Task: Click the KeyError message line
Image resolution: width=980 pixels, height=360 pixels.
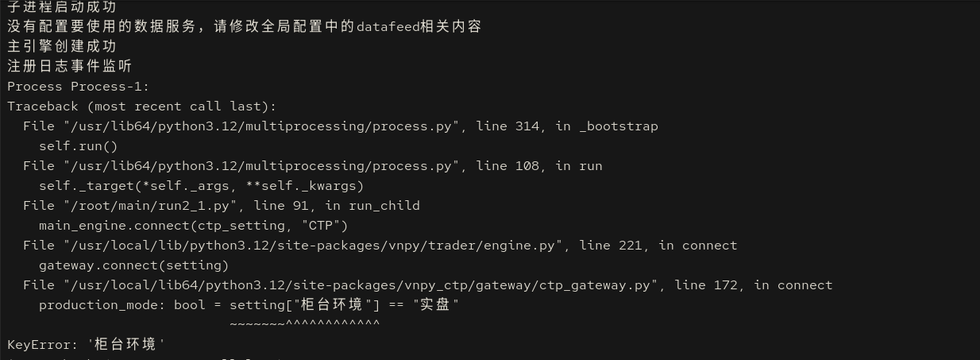Action: (x=87, y=345)
